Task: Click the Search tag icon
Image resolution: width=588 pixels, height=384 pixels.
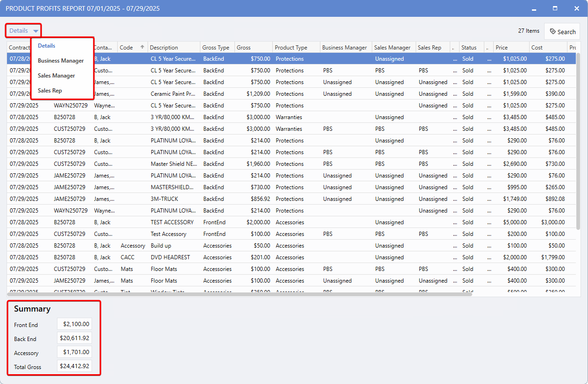Action: [x=553, y=32]
